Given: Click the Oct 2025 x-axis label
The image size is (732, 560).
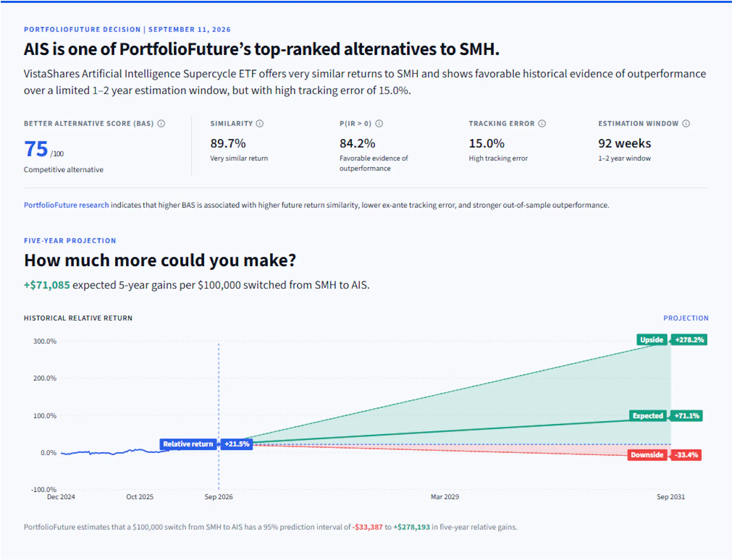Looking at the screenshot, I should click(x=140, y=497).
